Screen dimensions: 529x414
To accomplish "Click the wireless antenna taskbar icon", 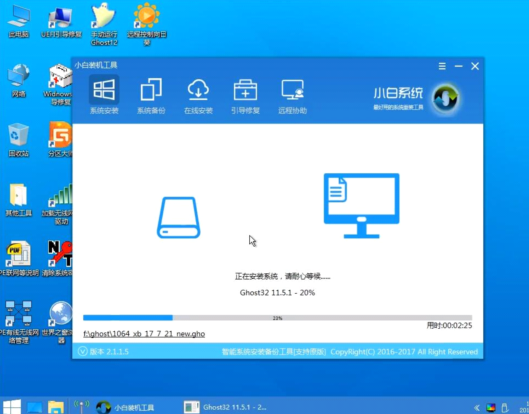I will pyautogui.click(x=81, y=407).
